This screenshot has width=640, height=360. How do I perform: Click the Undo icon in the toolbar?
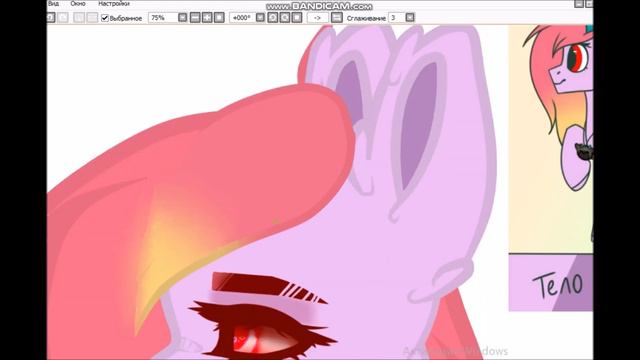click(51, 18)
